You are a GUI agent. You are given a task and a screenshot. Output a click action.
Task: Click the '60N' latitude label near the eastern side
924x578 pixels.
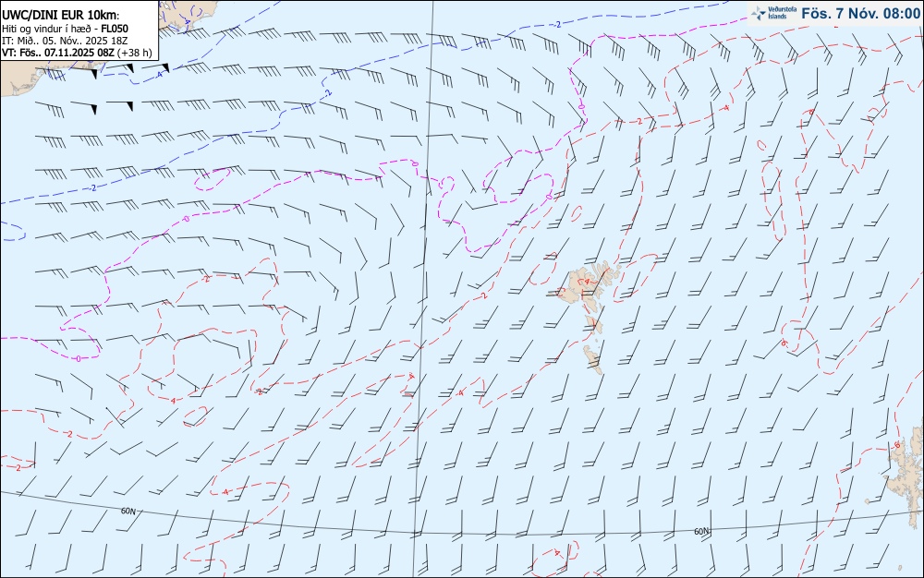[x=701, y=532]
